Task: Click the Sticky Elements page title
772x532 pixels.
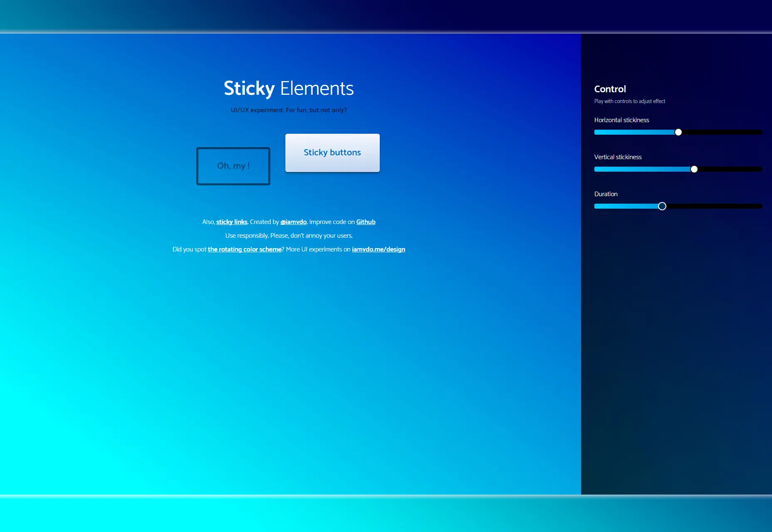Action: [x=289, y=89]
